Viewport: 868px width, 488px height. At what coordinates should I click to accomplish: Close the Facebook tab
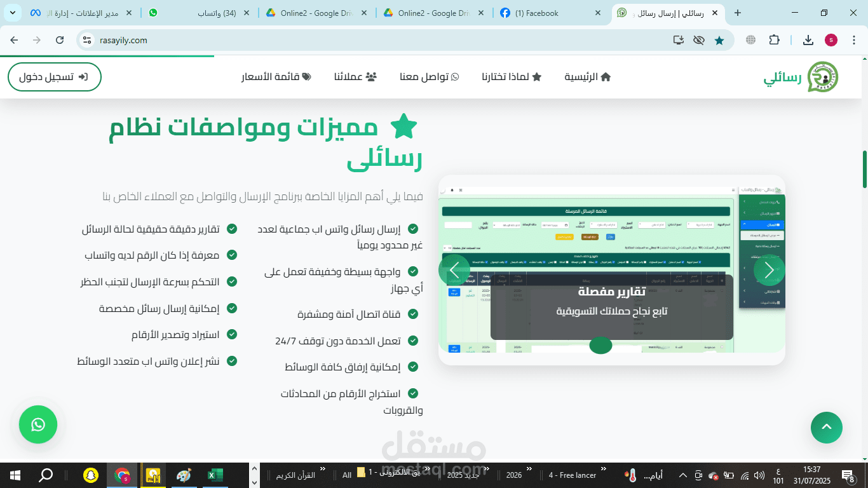point(598,13)
